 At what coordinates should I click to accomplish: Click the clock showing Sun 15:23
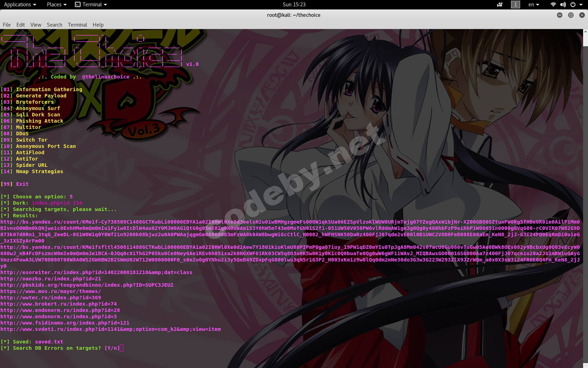coord(294,5)
